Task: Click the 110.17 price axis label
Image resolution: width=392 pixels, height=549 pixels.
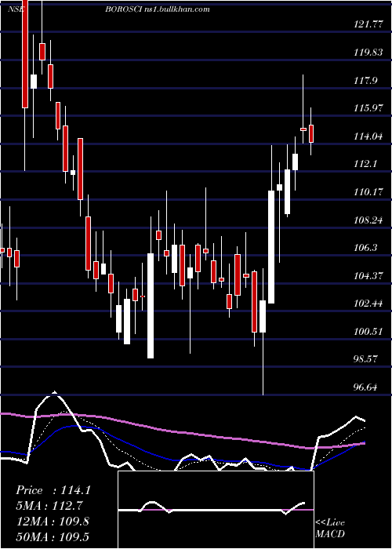Action: click(x=368, y=192)
